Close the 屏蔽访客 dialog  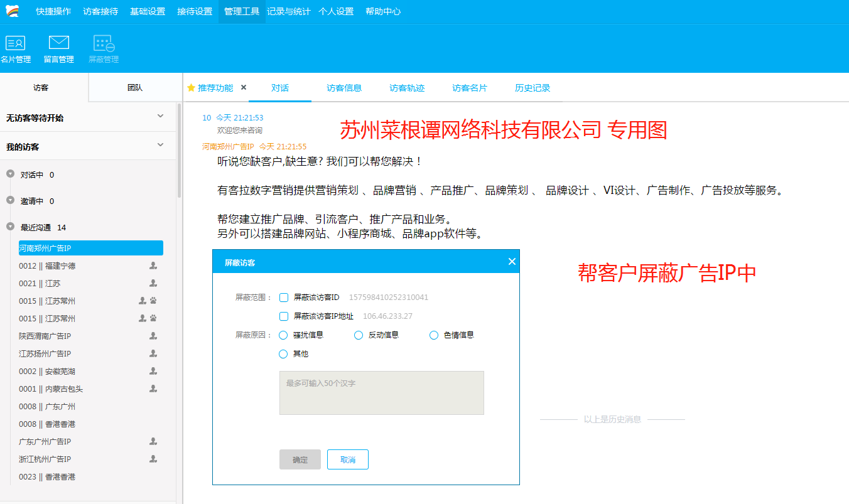[x=512, y=262]
